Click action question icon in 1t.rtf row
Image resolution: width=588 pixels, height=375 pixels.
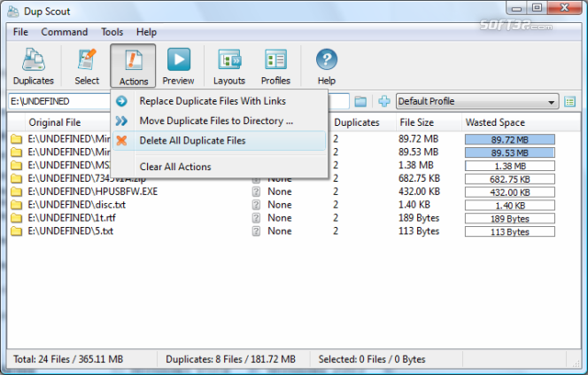click(x=256, y=218)
